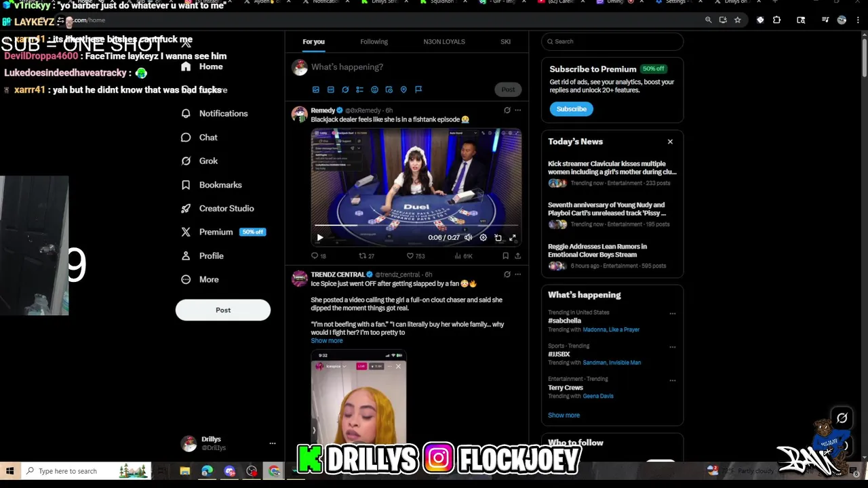
Task: Add media image icon in composer
Action: [315, 89]
